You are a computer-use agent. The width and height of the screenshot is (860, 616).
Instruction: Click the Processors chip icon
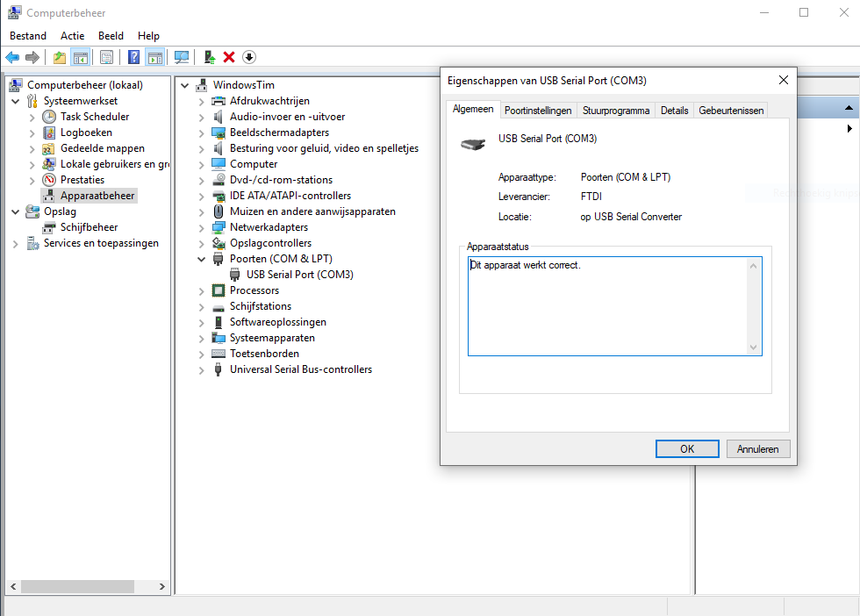click(219, 290)
